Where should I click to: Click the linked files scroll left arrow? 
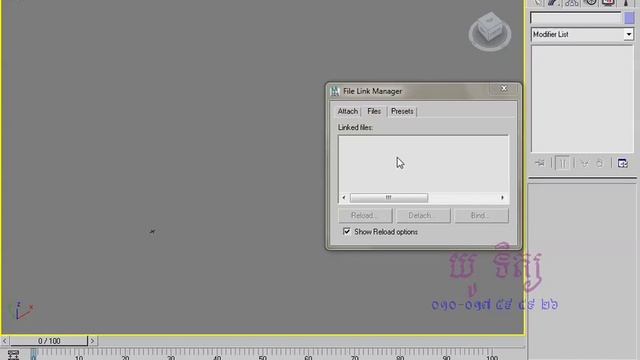(344, 198)
